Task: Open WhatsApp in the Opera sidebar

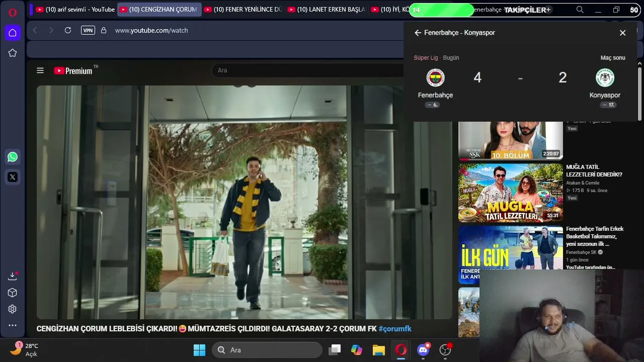Action: pos(13,157)
